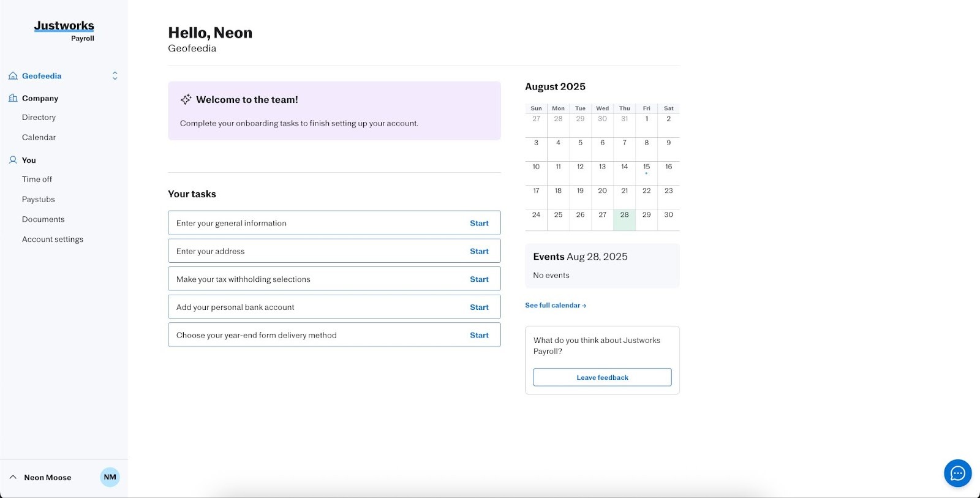980x498 pixels.
Task: Expand the Neon Moose user menu chevron
Action: [x=13, y=477]
